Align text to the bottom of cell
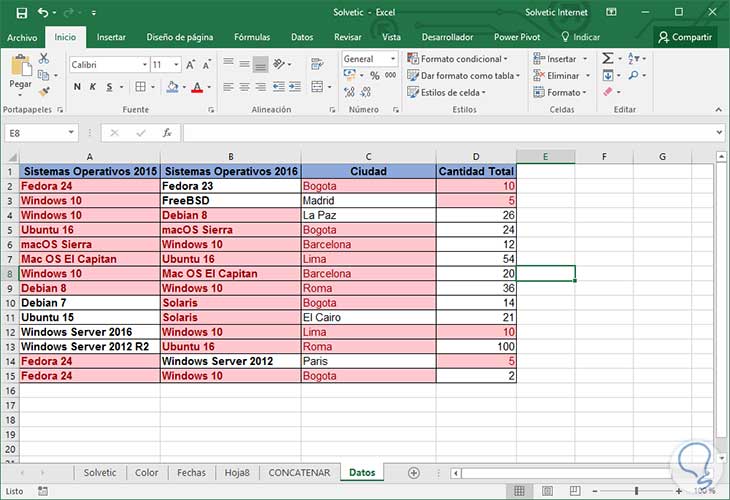 (x=260, y=65)
